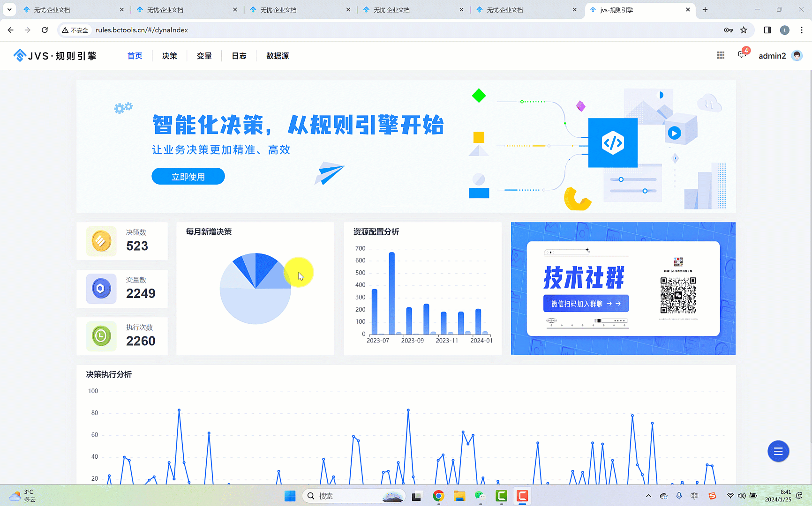Click the 决策执行分析 chart title
The width and height of the screenshot is (812, 506).
(109, 374)
